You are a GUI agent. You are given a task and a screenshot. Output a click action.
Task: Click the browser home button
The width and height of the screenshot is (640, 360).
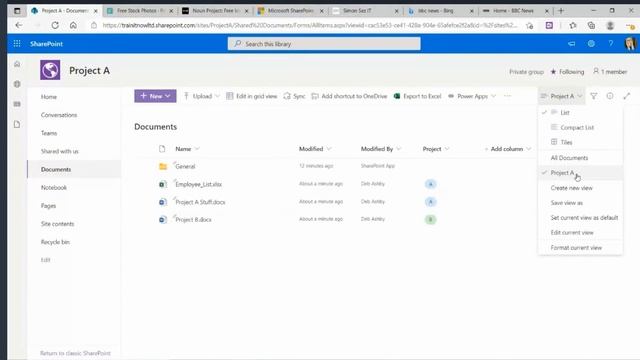73,25
